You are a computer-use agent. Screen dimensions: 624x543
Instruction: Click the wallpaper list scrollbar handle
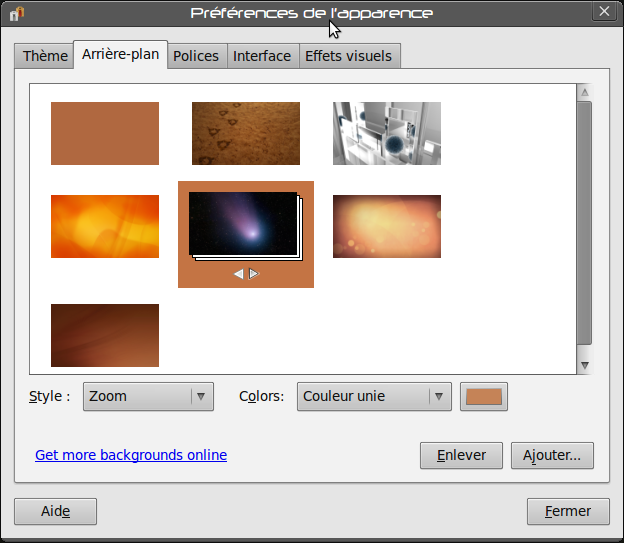coord(585,223)
